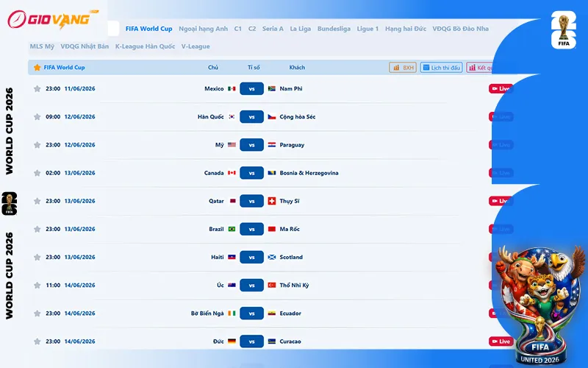Open the Gio Vang logo homepage
Viewport: 588px width, 368px height.
(53, 19)
